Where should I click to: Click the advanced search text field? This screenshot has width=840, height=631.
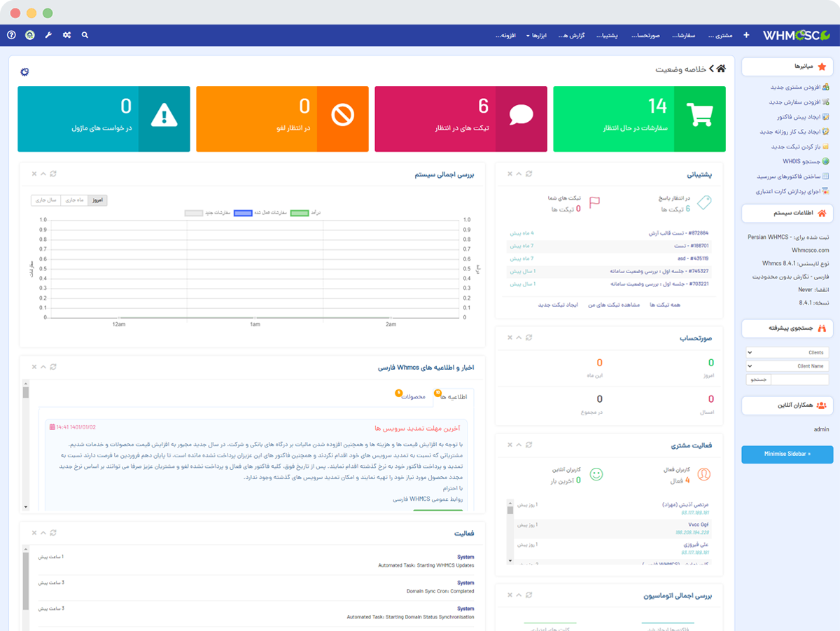(799, 380)
